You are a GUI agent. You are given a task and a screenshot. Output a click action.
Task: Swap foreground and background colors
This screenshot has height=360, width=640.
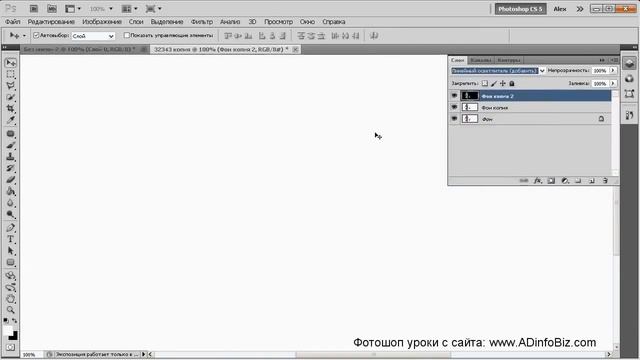point(15,321)
